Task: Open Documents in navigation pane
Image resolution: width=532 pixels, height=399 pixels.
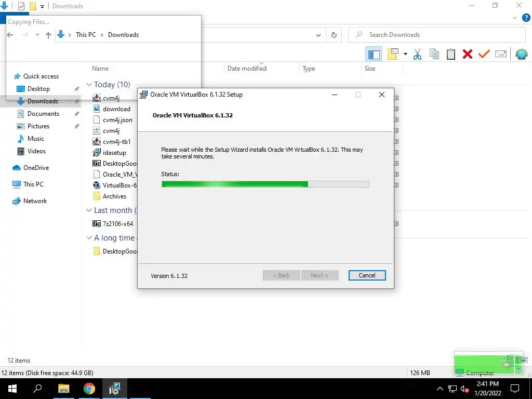Action: coord(43,114)
